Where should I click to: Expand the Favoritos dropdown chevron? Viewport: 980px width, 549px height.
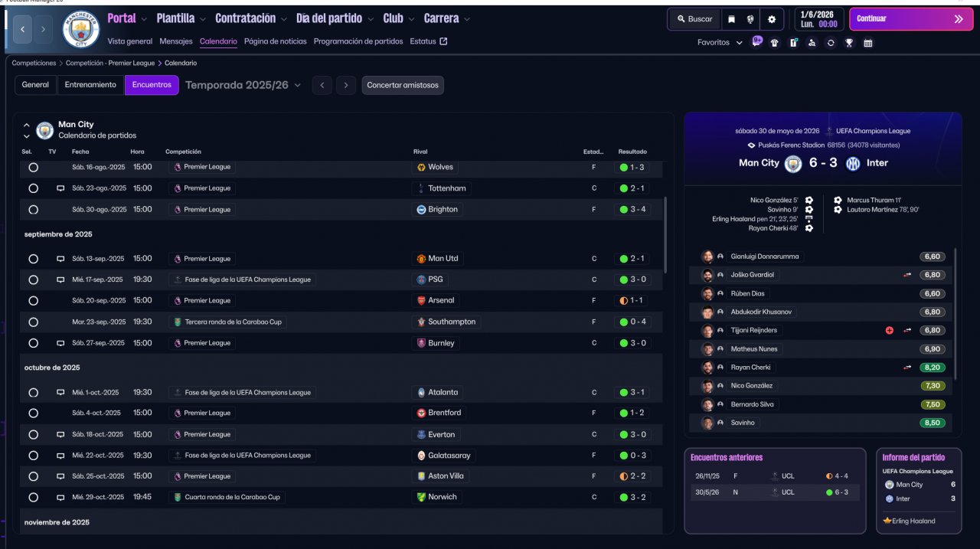click(x=740, y=43)
